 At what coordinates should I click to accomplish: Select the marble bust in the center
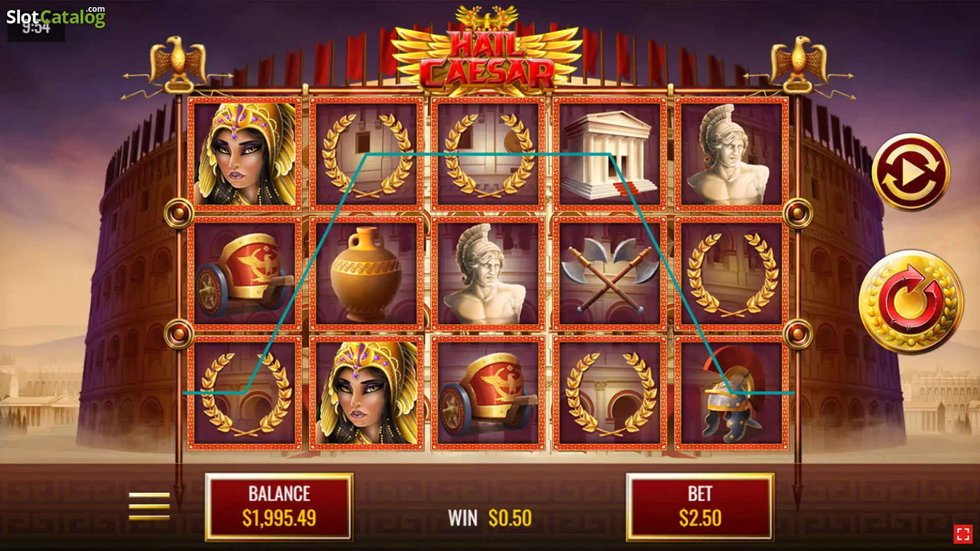click(488, 273)
